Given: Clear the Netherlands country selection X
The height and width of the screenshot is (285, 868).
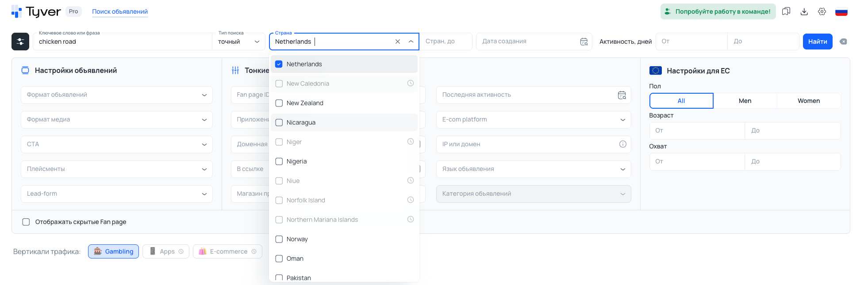Looking at the screenshot, I should pyautogui.click(x=398, y=42).
